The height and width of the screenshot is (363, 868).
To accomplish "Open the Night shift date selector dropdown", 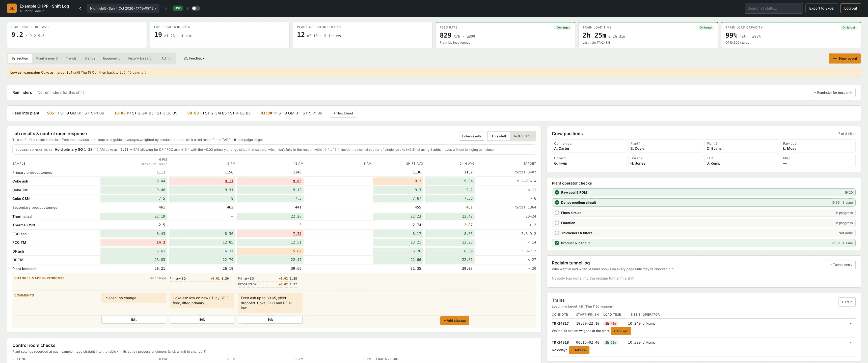I will pyautogui.click(x=123, y=8).
